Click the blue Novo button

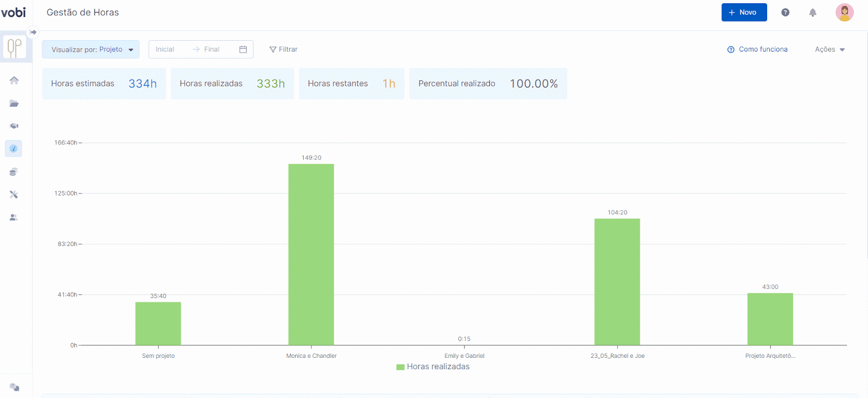click(744, 12)
